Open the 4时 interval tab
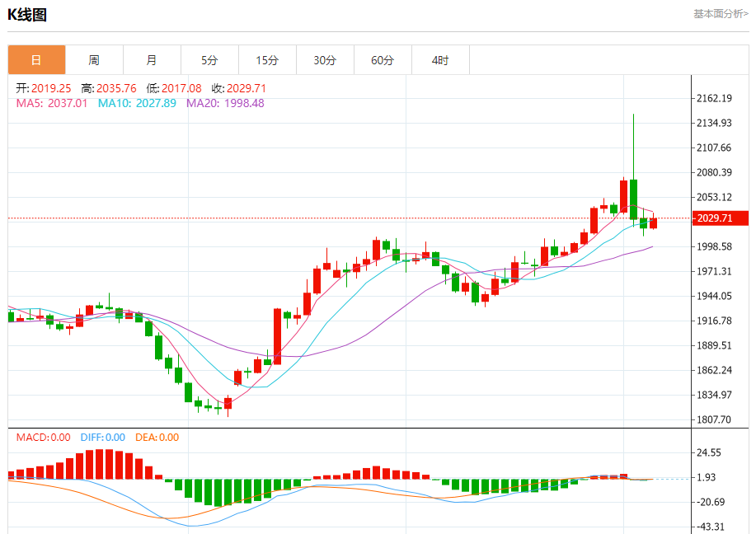The height and width of the screenshot is (534, 756). pyautogui.click(x=440, y=60)
